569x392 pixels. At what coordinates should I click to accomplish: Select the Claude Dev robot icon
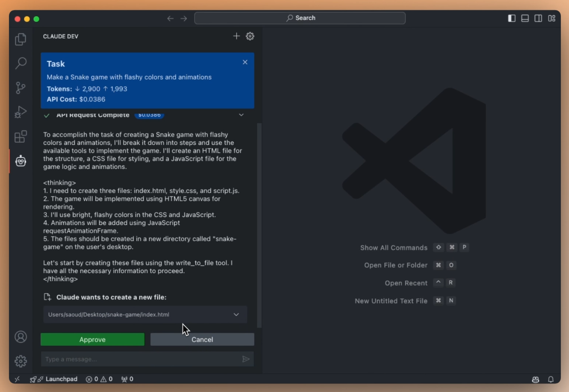21,161
